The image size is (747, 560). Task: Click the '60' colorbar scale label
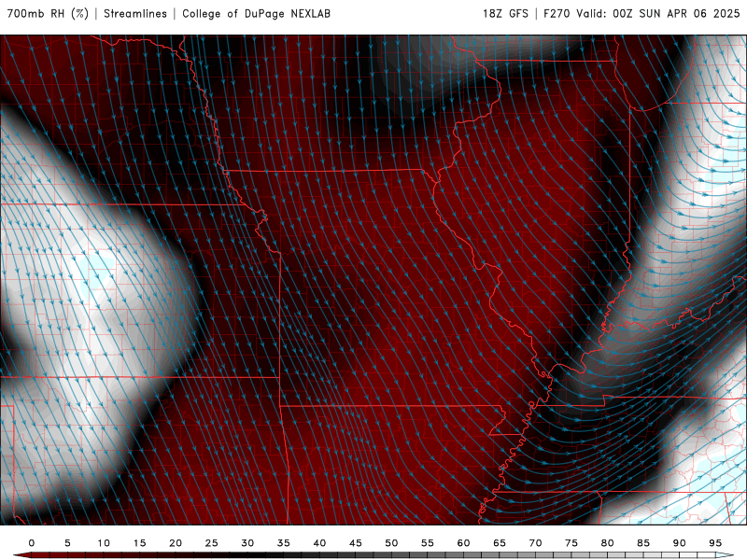[x=463, y=543]
